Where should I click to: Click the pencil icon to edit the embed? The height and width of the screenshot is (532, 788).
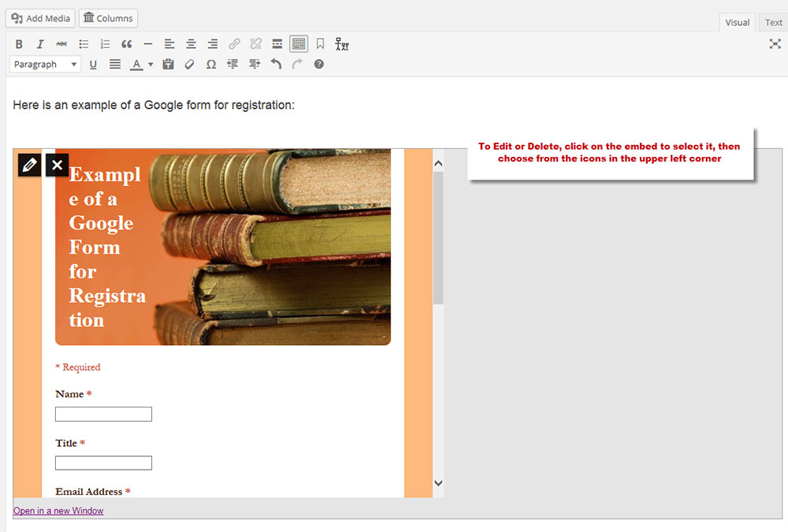click(x=29, y=165)
